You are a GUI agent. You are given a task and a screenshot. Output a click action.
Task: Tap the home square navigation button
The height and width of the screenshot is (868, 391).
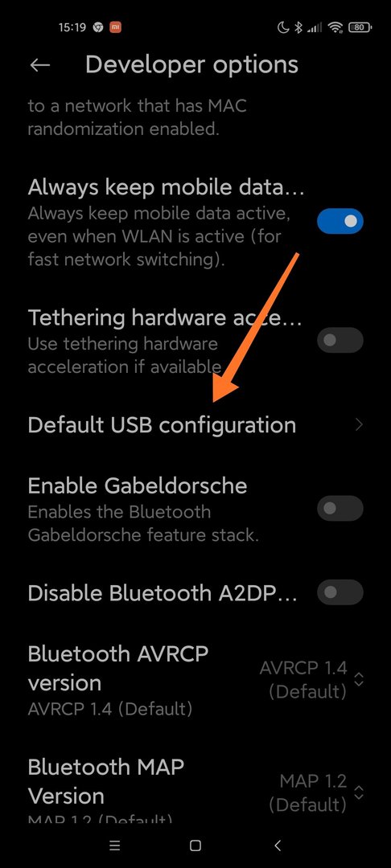pos(195,845)
